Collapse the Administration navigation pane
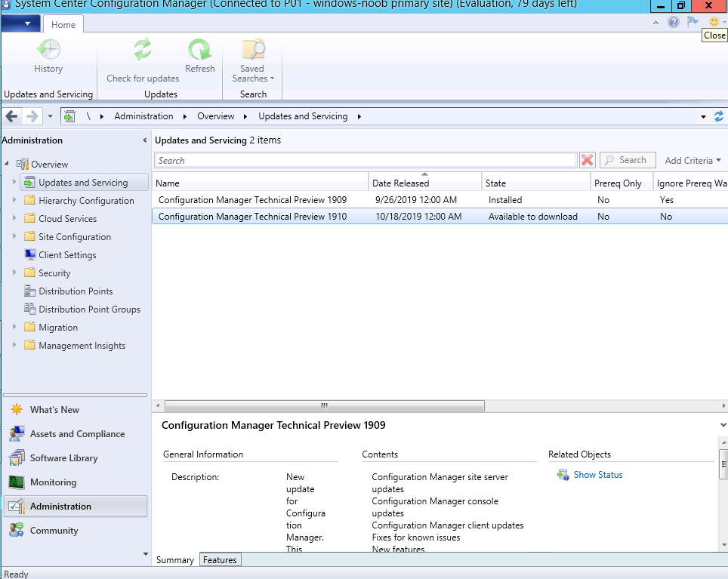Screen dimensions: 728x579 click(x=144, y=140)
